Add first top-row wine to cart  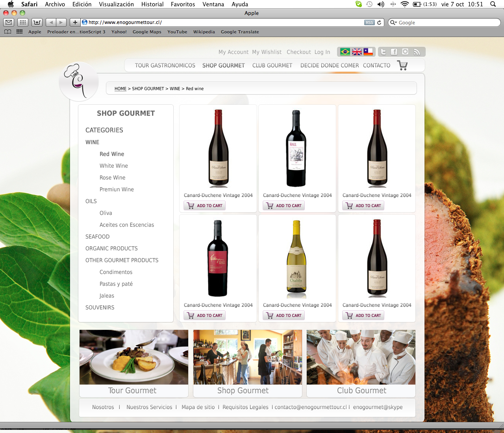point(204,205)
